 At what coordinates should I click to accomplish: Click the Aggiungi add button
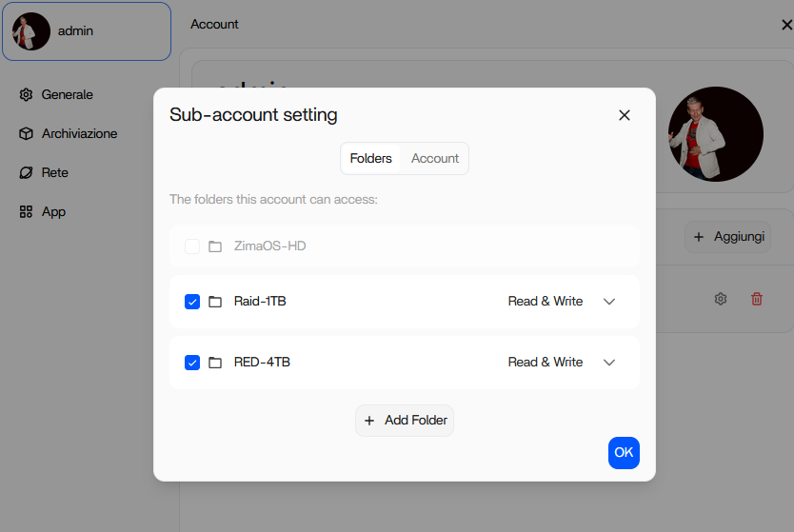[728, 237]
